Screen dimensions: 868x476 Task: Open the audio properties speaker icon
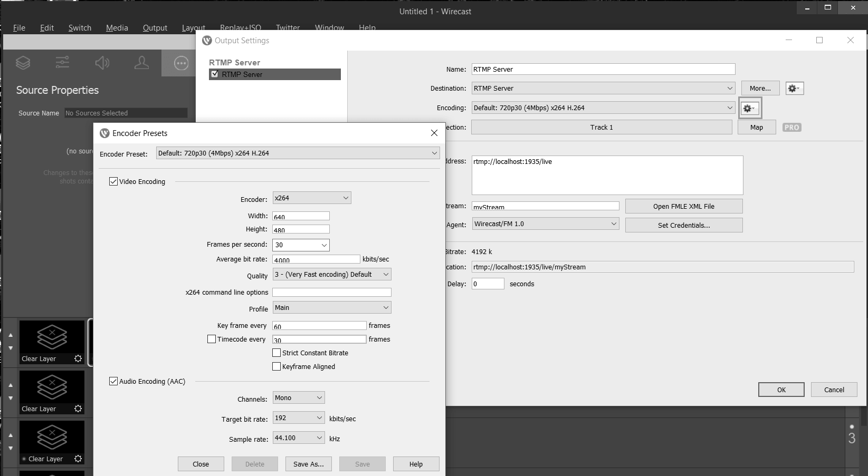pyautogui.click(x=102, y=63)
